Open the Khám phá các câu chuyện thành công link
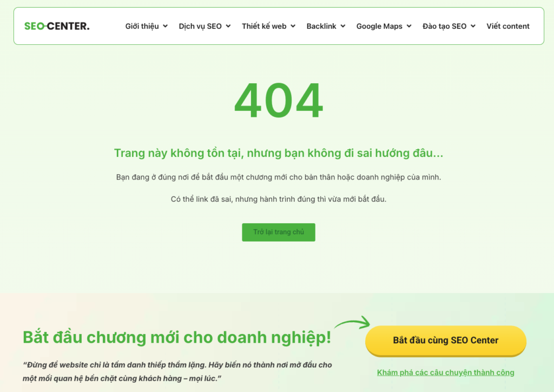Screen dimensions: 554x392 445,373
